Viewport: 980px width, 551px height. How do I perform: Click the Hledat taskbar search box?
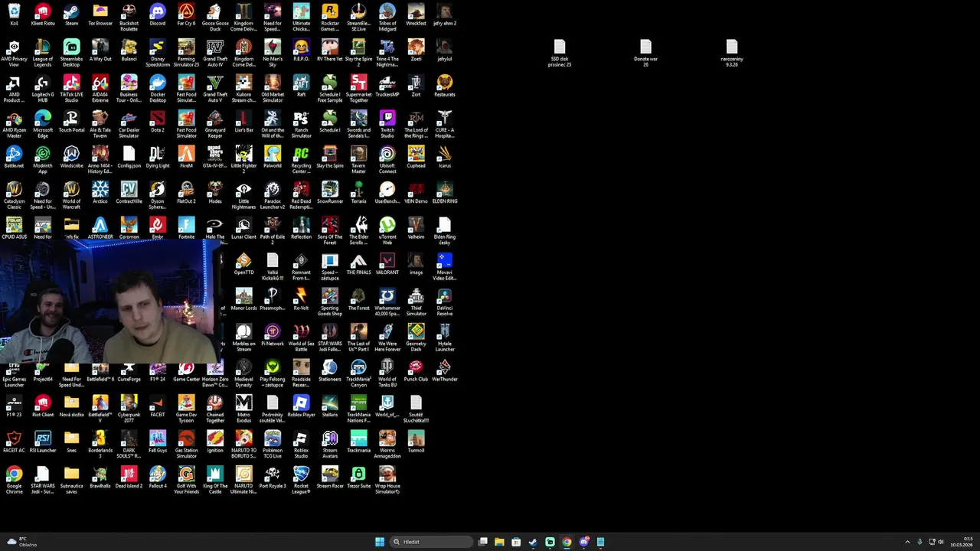point(431,542)
